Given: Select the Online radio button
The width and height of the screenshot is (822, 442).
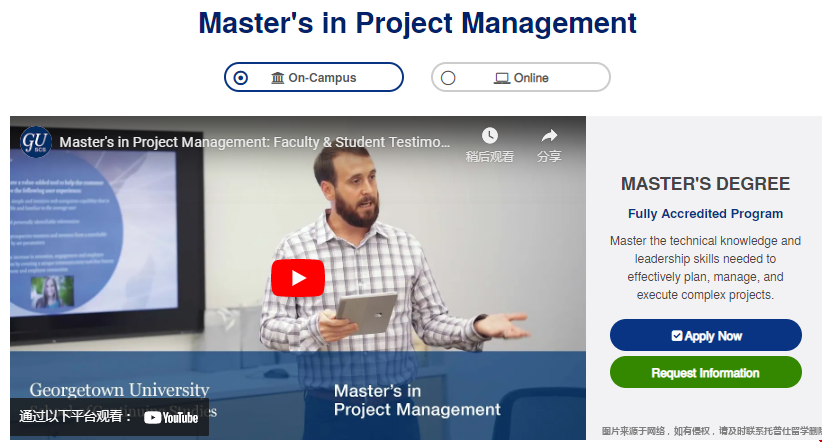Looking at the screenshot, I should [x=448, y=78].
